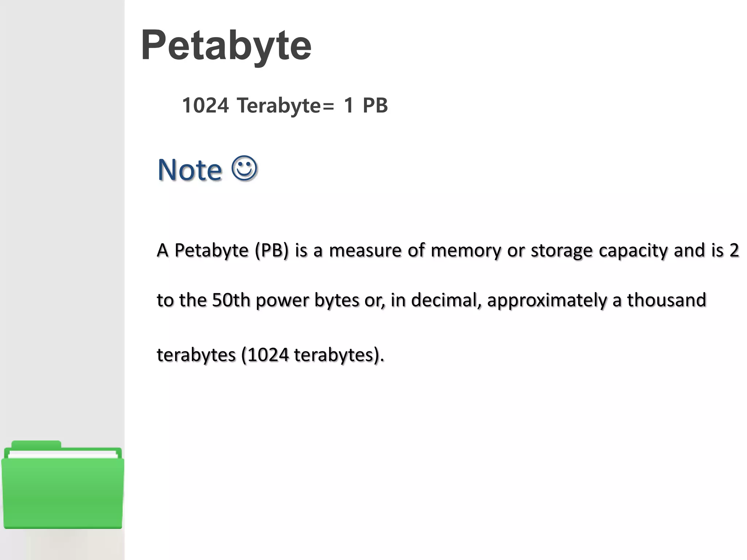Click the smiley face next to Note
The height and width of the screenshot is (560, 747).
(245, 168)
